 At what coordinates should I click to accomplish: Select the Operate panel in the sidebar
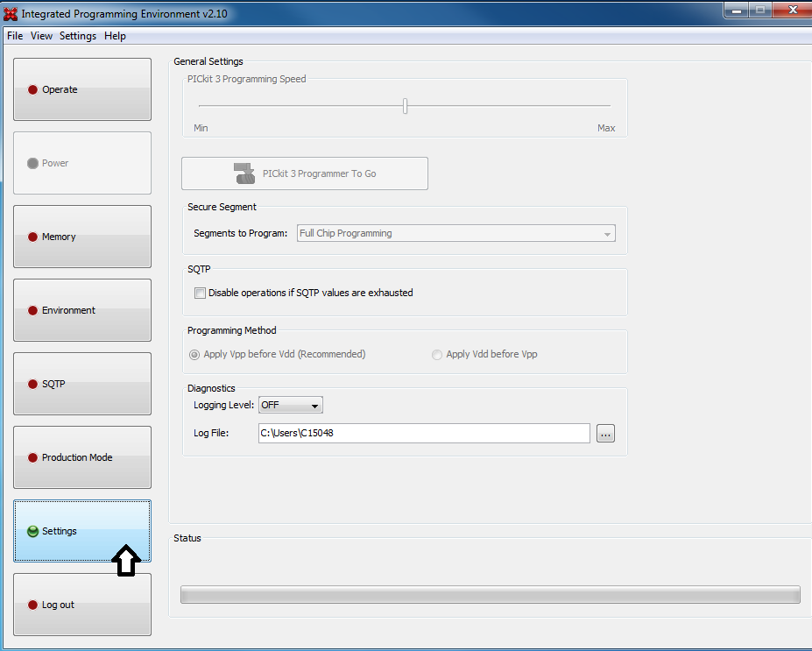[81, 89]
